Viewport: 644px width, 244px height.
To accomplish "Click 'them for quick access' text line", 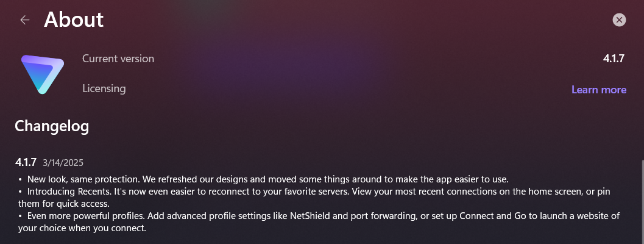I will coord(64,204).
